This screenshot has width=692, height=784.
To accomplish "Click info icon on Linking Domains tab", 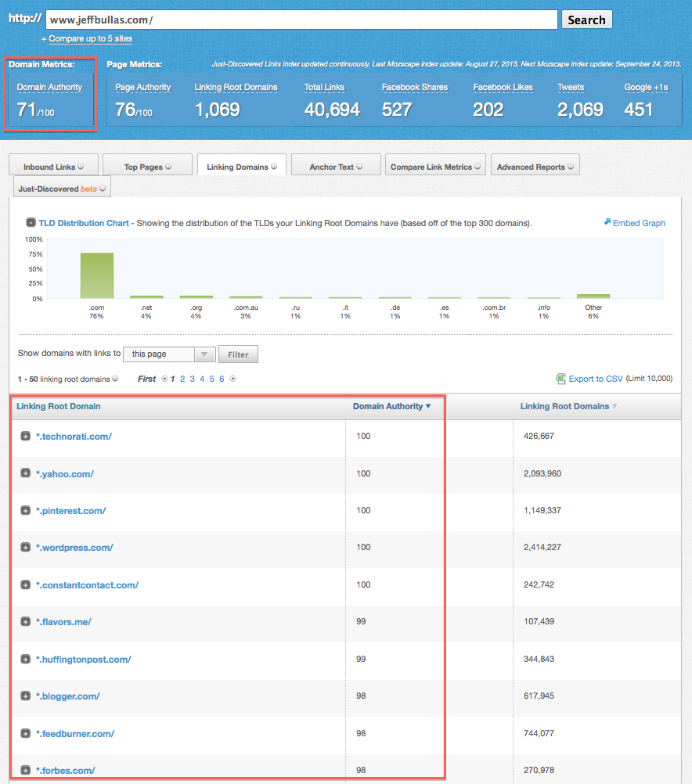I will tap(274, 167).
